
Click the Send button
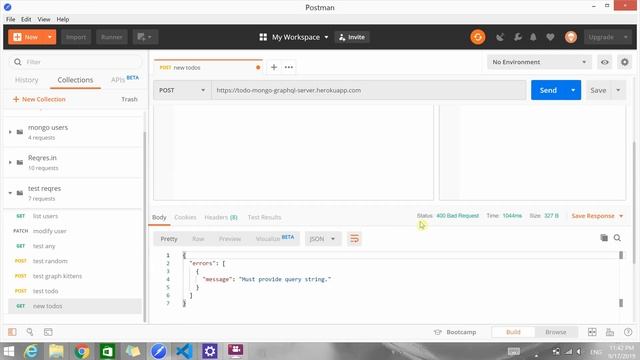coord(548,90)
